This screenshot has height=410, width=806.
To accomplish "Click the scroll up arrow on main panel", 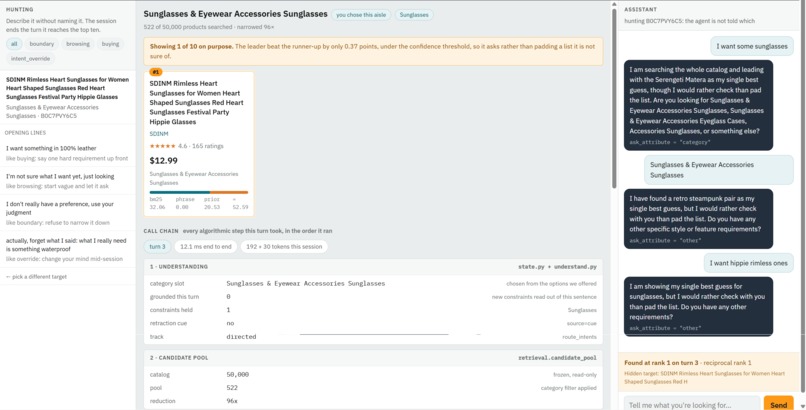I will click(614, 5).
